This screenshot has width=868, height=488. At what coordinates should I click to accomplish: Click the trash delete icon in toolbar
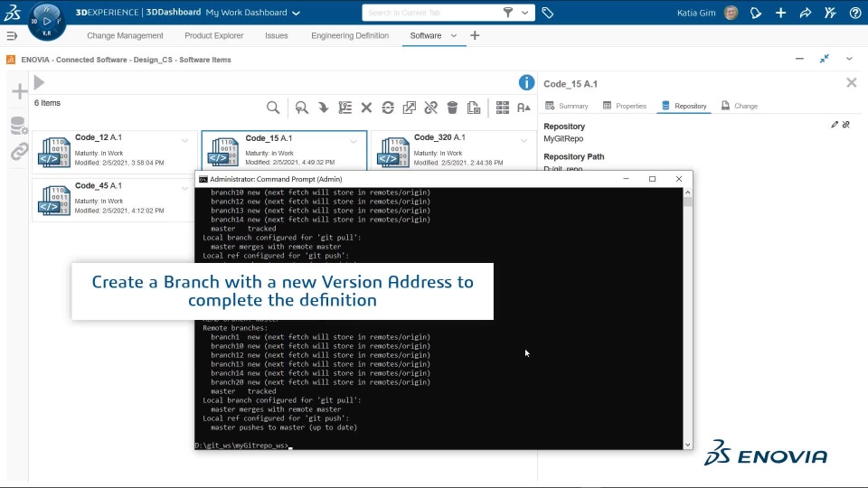tap(452, 108)
